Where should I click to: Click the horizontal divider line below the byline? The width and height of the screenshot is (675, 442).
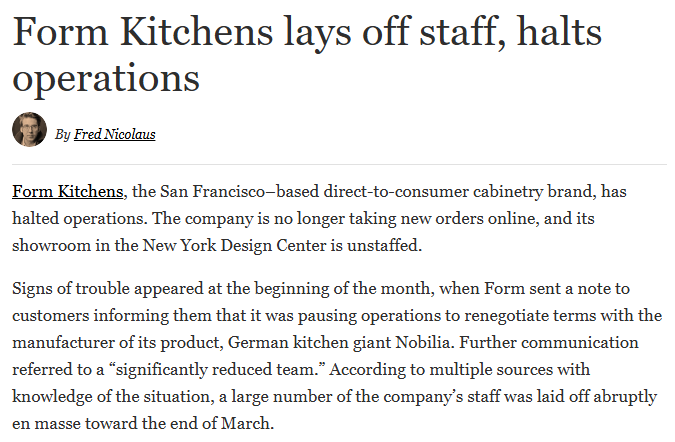pyautogui.click(x=339, y=164)
